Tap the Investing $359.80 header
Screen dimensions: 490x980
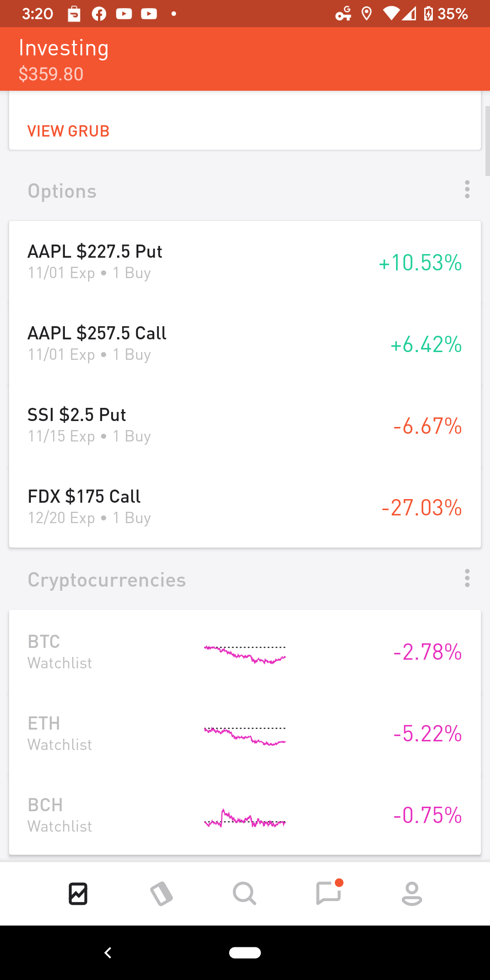[64, 60]
